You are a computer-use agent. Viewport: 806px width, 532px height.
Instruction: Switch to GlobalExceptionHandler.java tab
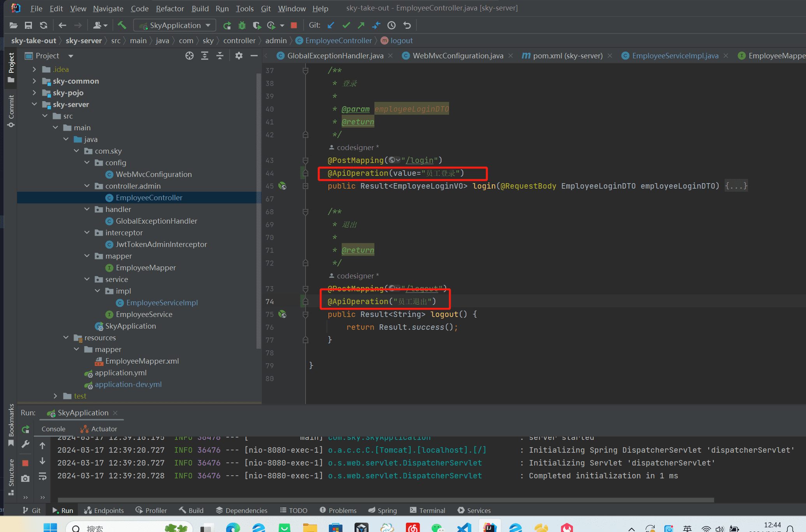(x=335, y=56)
